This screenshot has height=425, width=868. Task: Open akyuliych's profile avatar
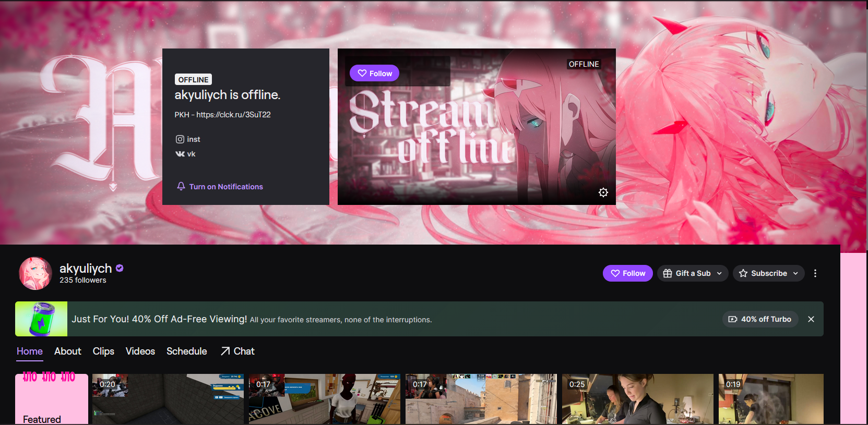(x=35, y=273)
